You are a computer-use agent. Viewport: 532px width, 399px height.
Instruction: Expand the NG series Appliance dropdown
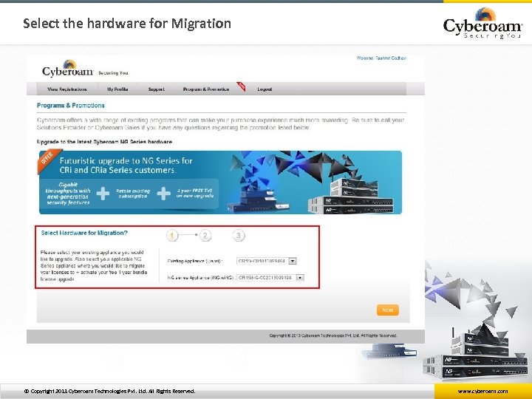[270, 278]
